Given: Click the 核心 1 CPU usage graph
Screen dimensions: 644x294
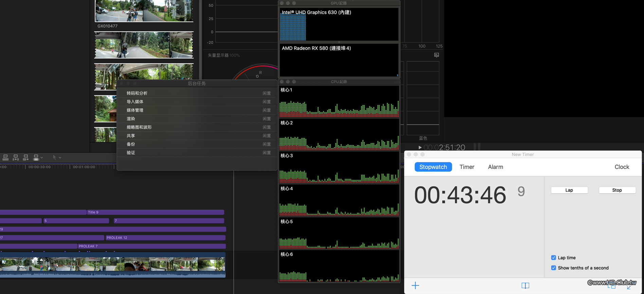Looking at the screenshot, I should (x=339, y=102).
